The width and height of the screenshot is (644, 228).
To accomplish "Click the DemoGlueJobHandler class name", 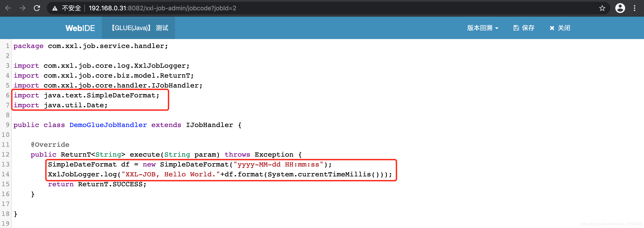I will (x=108, y=125).
